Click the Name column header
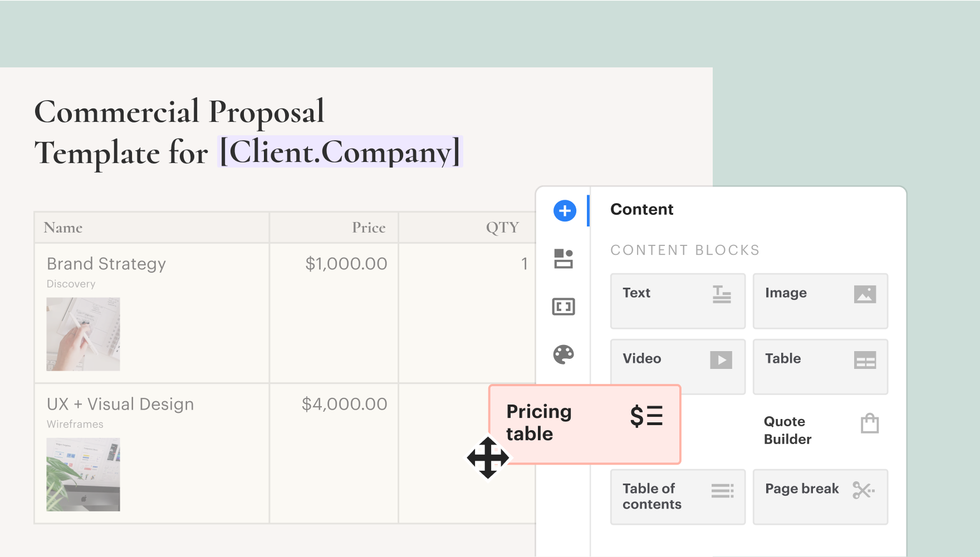 click(x=62, y=227)
